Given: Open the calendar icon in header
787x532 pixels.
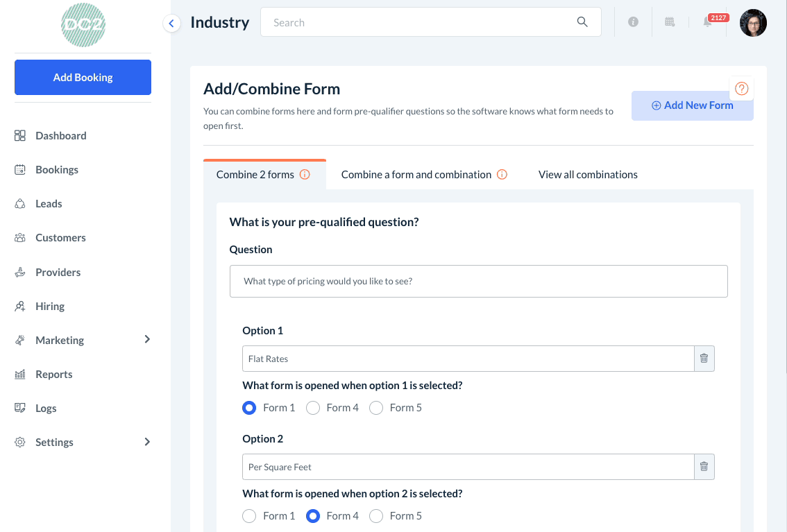Looking at the screenshot, I should click(x=670, y=22).
